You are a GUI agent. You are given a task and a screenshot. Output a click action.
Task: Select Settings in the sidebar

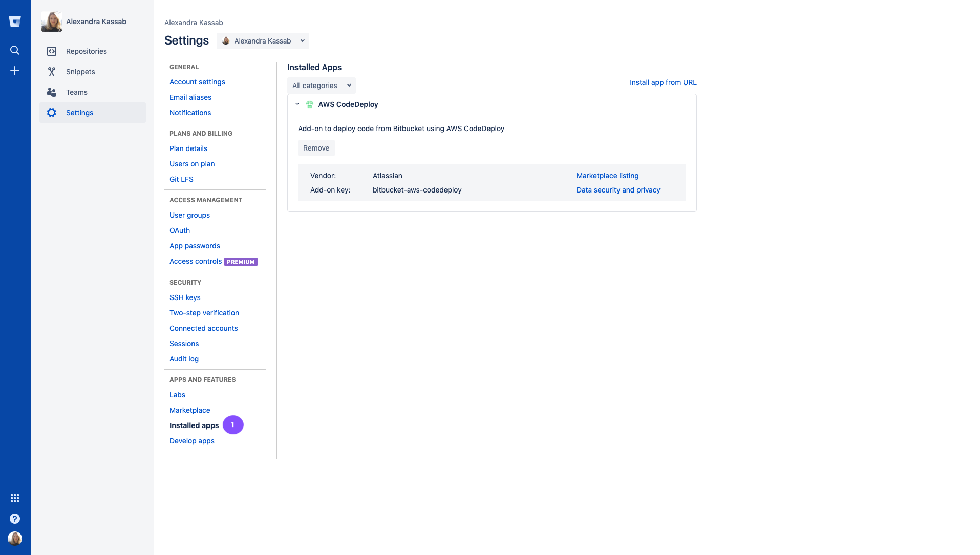(93, 113)
